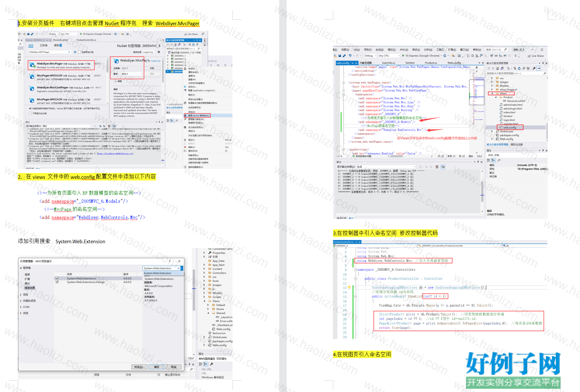Click the Properties wrench icon in MVC project tree
Viewport: 580px width, 392px height.
coord(210,253)
